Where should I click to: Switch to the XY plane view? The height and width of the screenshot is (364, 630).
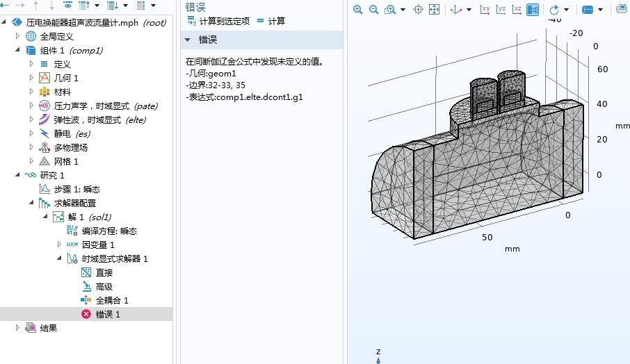[x=486, y=10]
